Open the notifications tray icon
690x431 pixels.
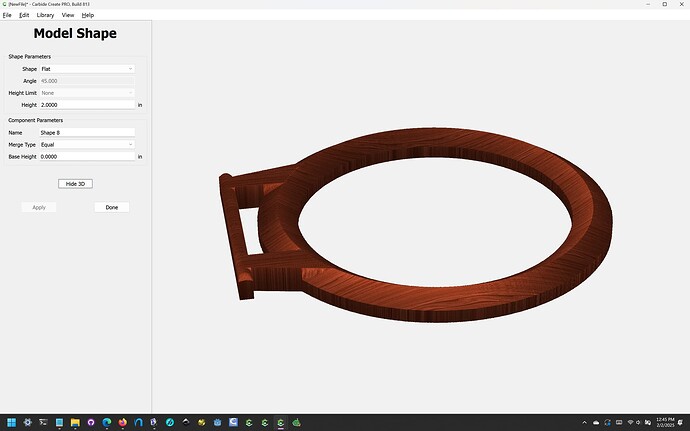(680, 423)
